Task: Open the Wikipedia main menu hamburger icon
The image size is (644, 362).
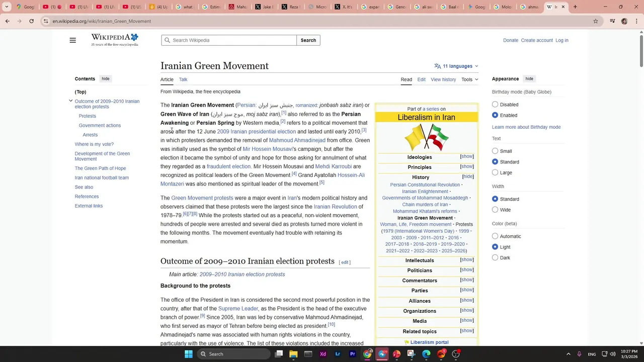Action: [x=72, y=40]
